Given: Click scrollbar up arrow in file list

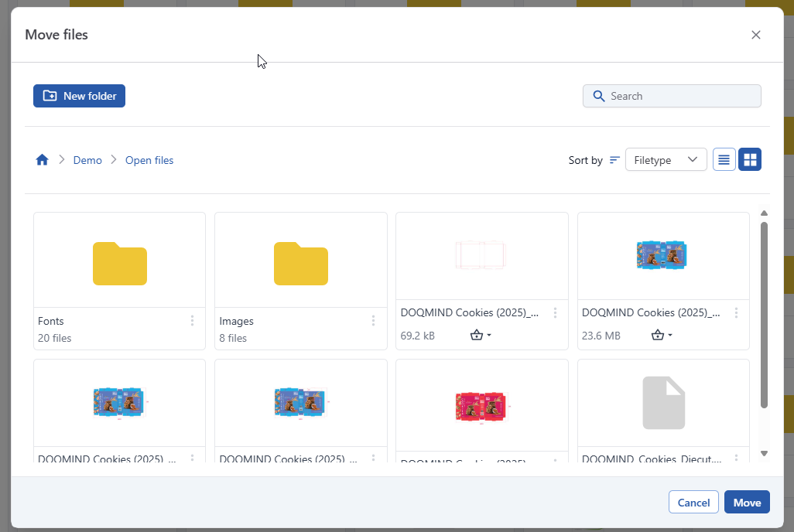Looking at the screenshot, I should coord(764,213).
